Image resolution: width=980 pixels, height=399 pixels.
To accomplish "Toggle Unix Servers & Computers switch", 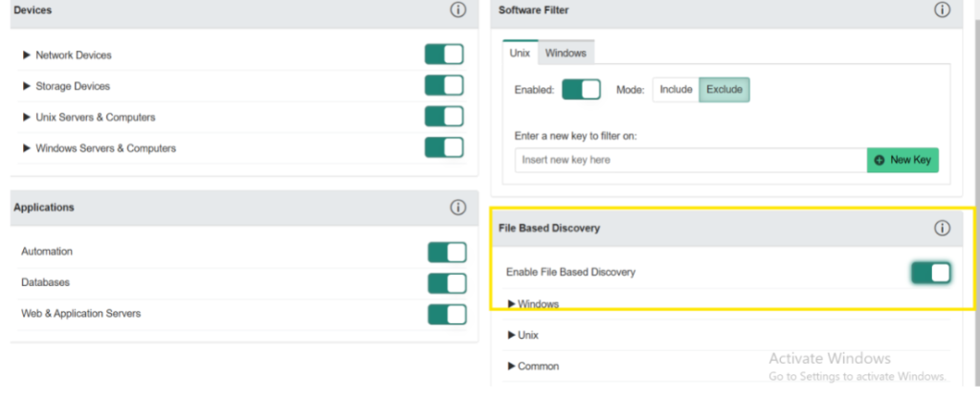I will click(444, 117).
